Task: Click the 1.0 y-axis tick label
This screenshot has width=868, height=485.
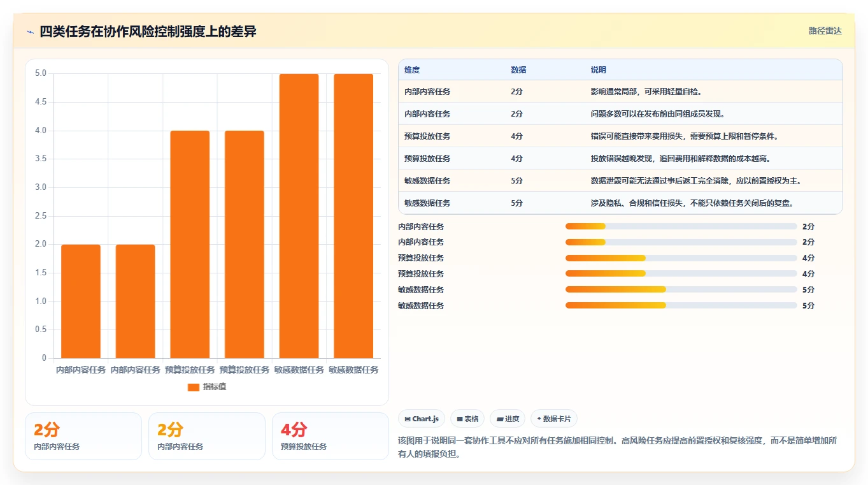Action: [x=41, y=301]
